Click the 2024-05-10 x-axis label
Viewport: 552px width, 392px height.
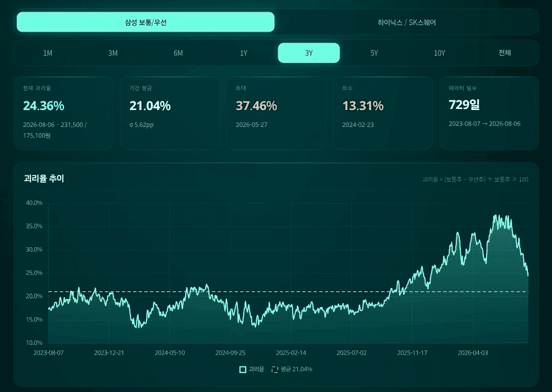coord(170,353)
